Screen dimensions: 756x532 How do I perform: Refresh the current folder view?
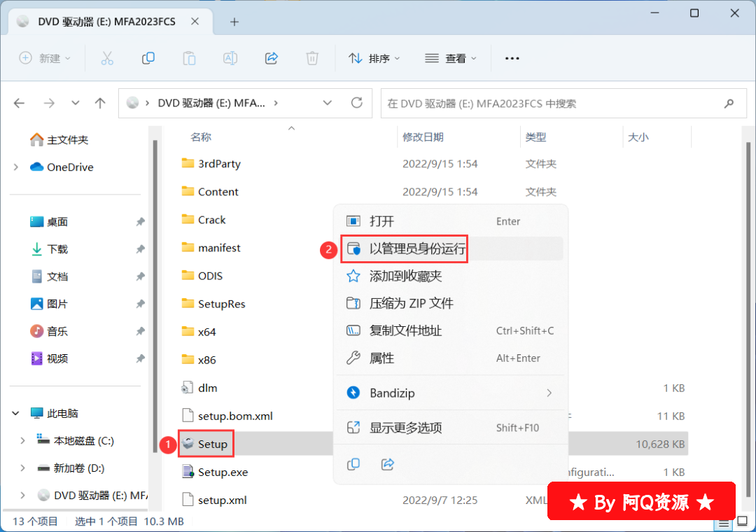357,103
